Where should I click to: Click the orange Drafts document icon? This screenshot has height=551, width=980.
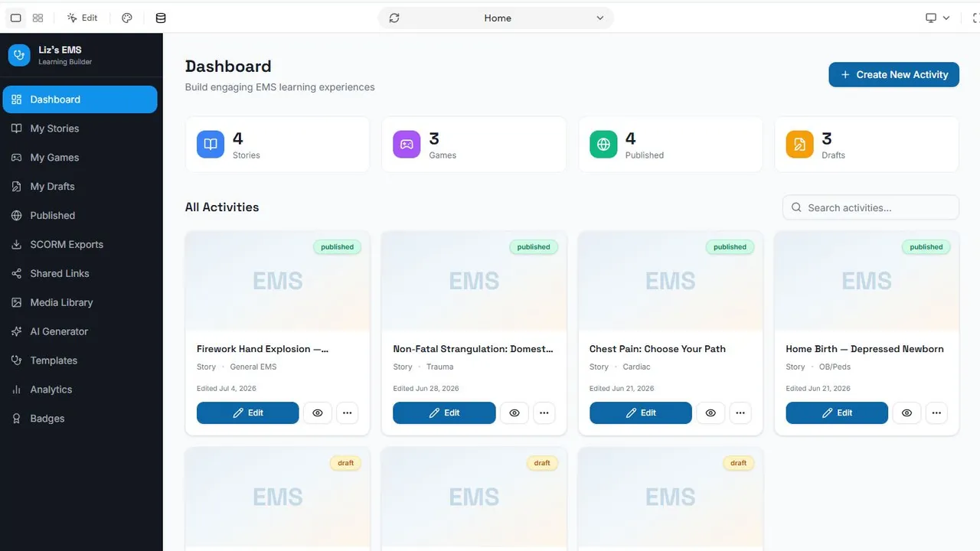point(799,145)
